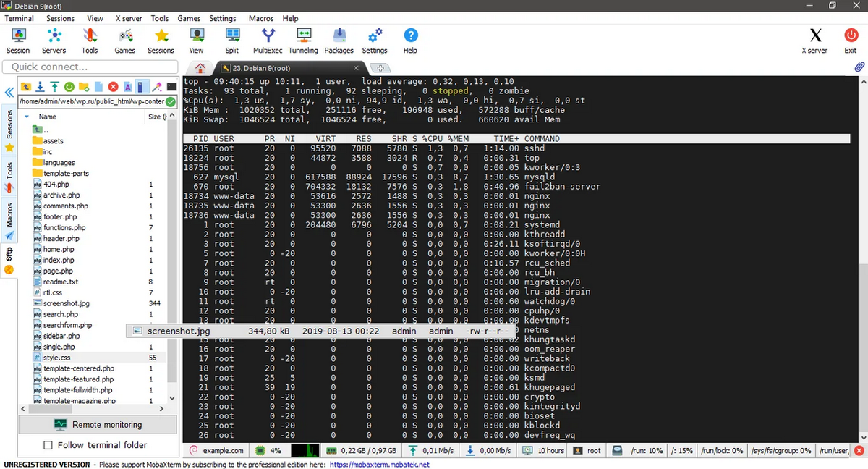868x469 pixels.
Task: Close the Debian 9(root) tab
Action: 356,67
